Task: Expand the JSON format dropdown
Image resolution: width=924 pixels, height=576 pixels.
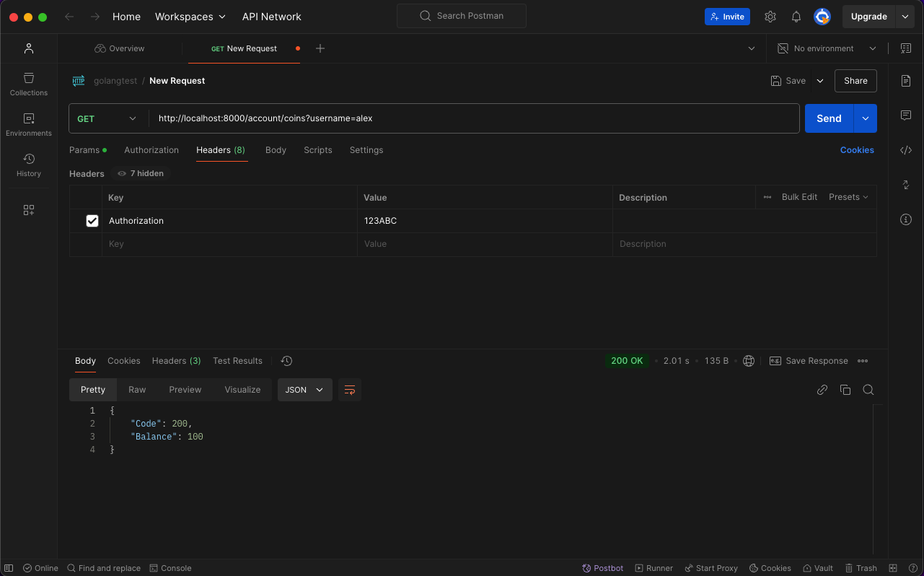Action: 304,390
